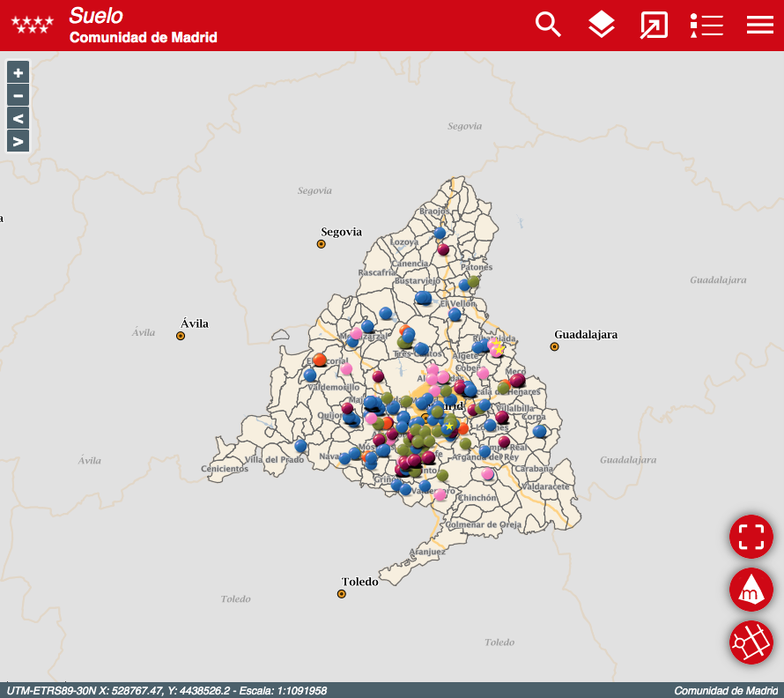Go to previous map extent
This screenshot has width=784, height=698.
(18, 118)
